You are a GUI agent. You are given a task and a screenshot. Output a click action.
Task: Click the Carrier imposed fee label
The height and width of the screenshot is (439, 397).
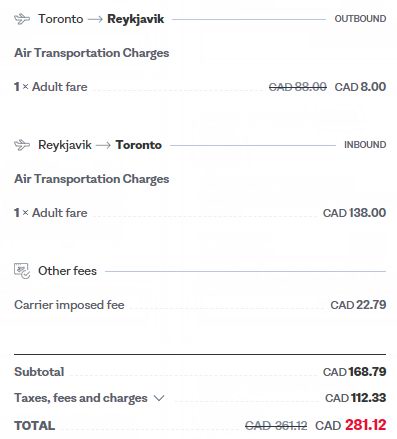coord(69,305)
